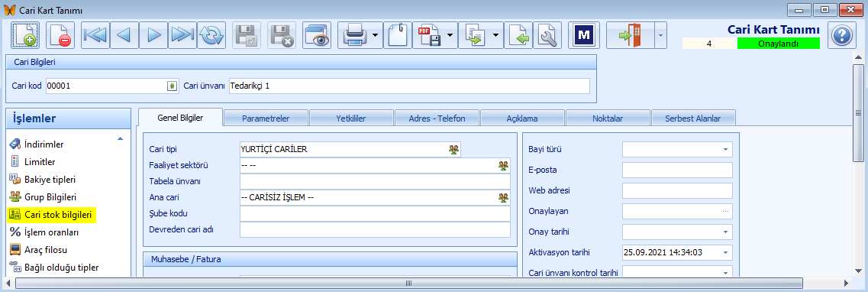Click the lookup icon in Cari tipi field
The image size is (868, 292).
[x=454, y=149]
